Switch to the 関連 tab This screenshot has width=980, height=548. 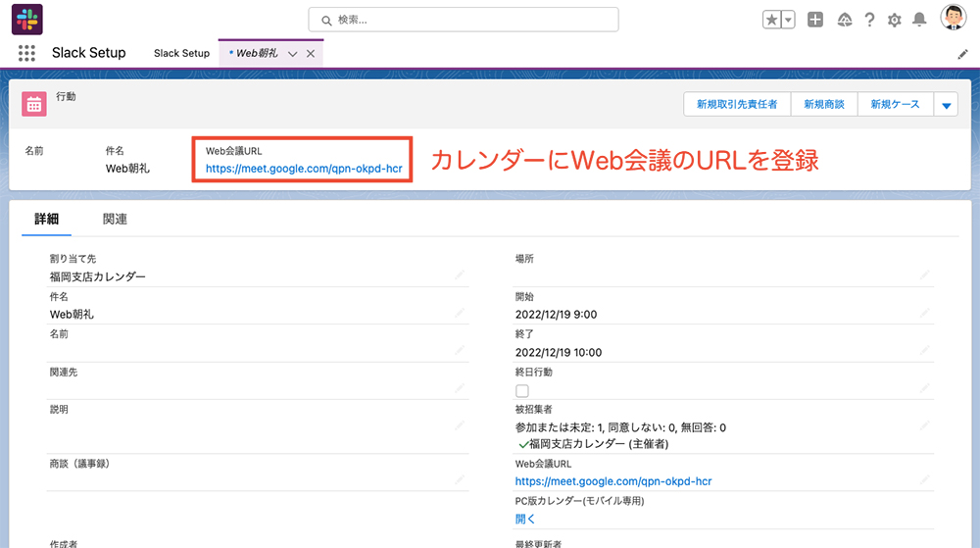point(115,219)
